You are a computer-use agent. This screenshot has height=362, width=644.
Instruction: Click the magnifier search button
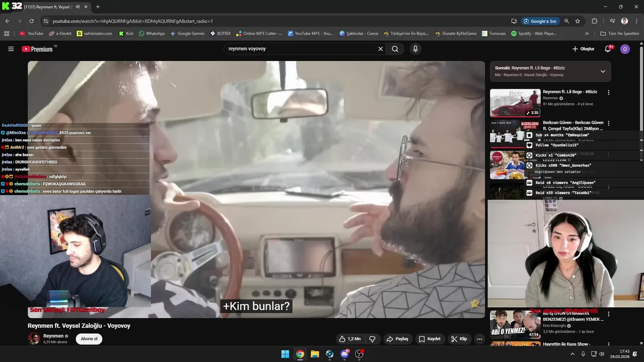(x=395, y=49)
